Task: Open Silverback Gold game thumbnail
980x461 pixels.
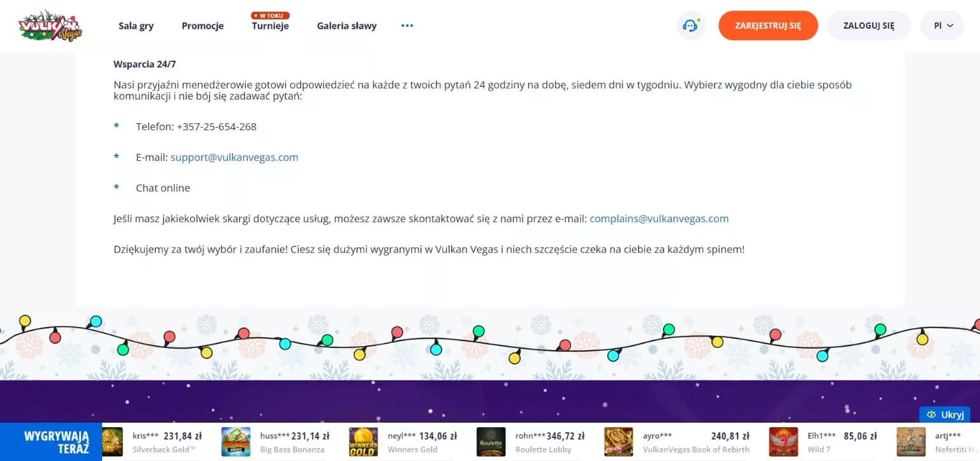Action: 112,442
